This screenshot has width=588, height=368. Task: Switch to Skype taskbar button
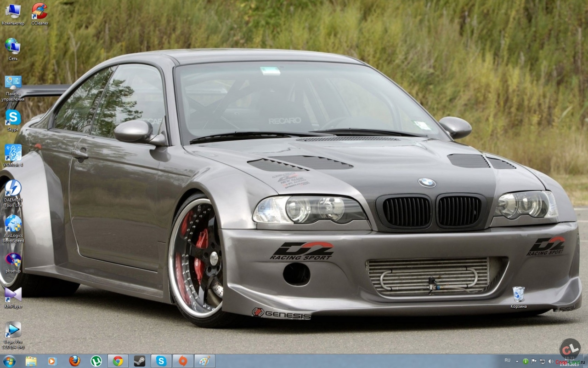(161, 361)
